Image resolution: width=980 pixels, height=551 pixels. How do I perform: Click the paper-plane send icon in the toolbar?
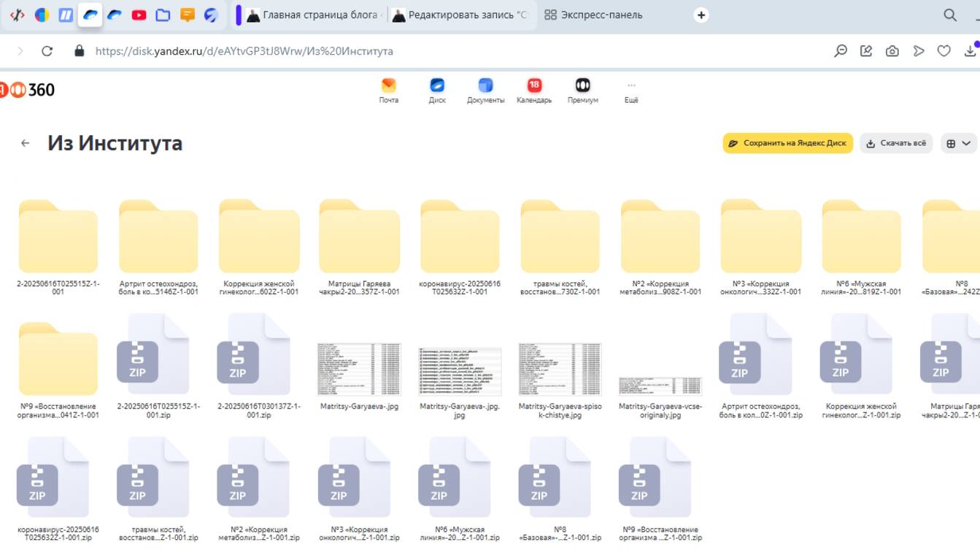(x=919, y=51)
